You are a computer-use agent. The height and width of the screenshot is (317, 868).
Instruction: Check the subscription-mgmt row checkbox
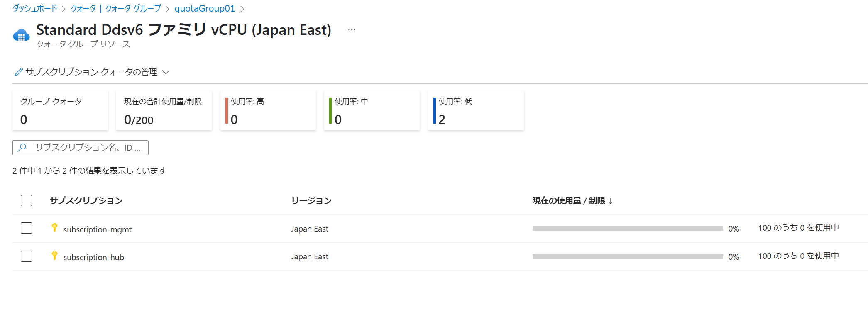[x=26, y=228]
